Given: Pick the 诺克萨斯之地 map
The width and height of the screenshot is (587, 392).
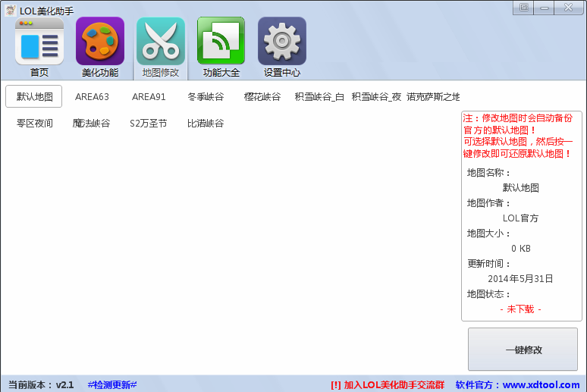Looking at the screenshot, I should (x=433, y=97).
